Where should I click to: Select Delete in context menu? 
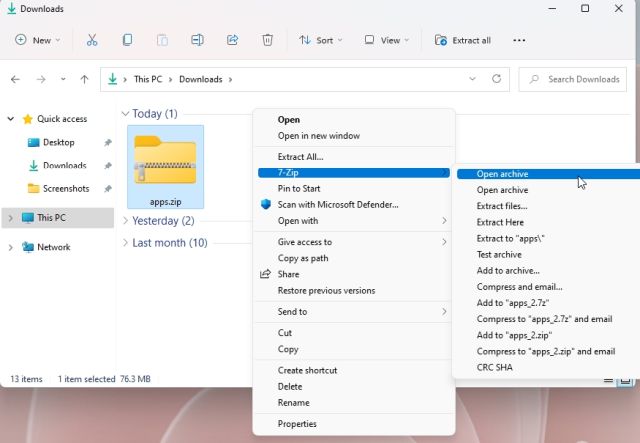tap(353, 387)
